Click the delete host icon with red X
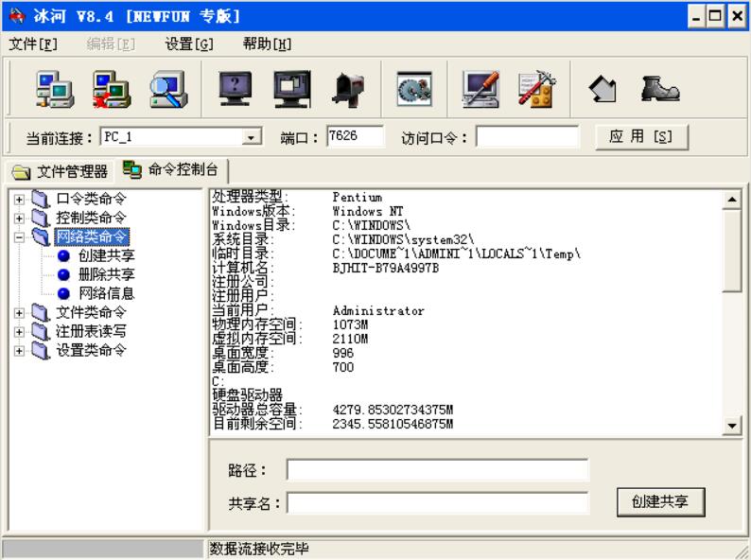Screen dimensions: 751x560 (x=111, y=89)
